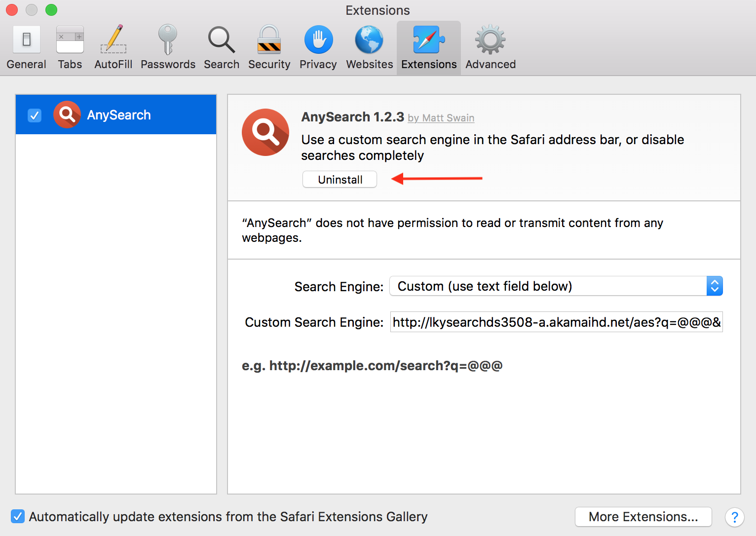This screenshot has height=536, width=756.
Task: Click the 'Use a custom search engine' description
Action: tap(492, 148)
